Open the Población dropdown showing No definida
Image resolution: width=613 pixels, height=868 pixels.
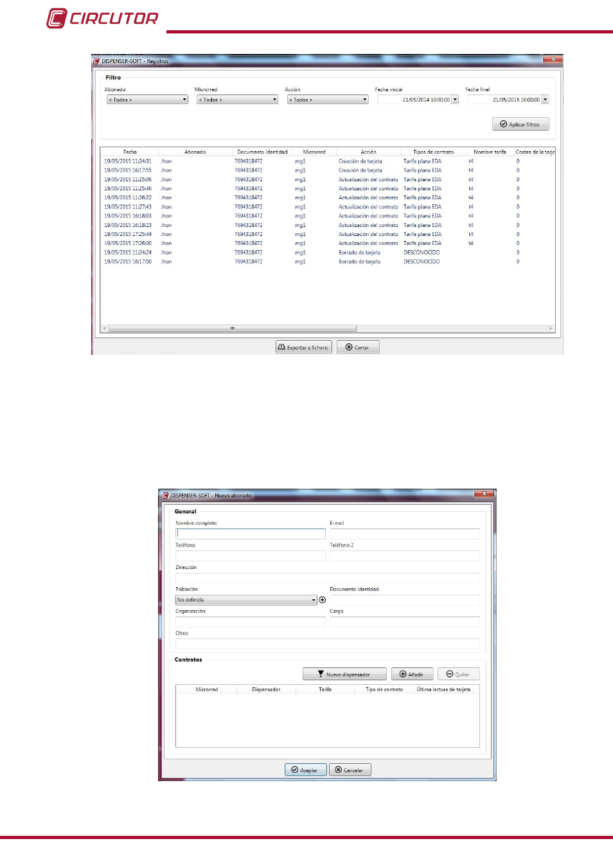click(x=247, y=600)
